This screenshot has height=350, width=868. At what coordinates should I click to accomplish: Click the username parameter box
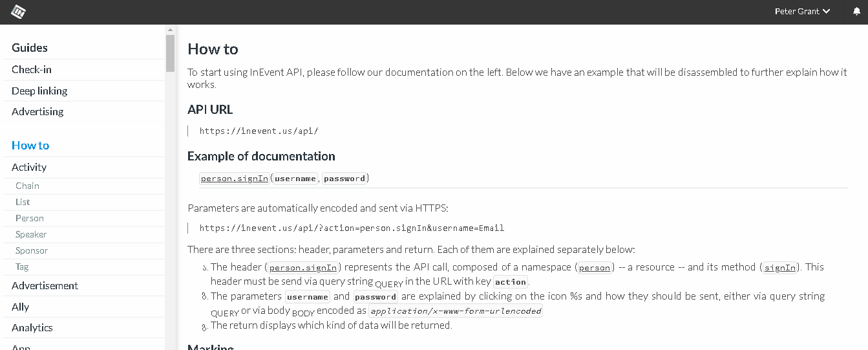295,179
